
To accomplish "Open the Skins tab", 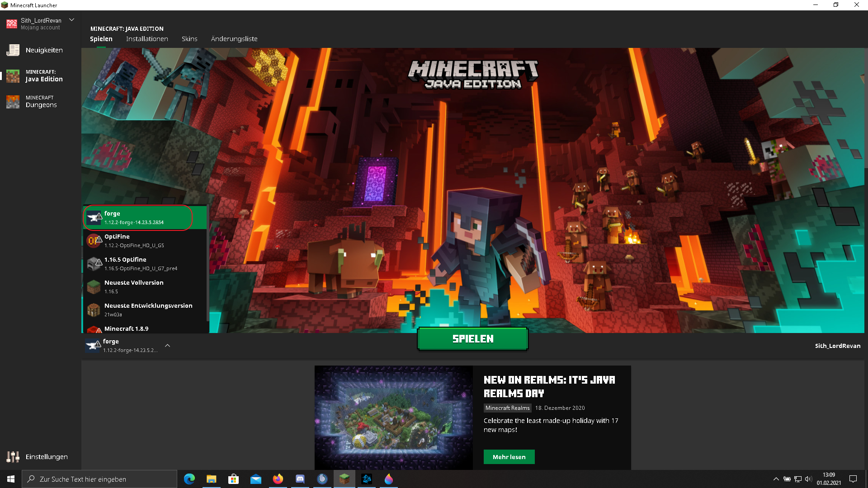I will [x=189, y=39].
